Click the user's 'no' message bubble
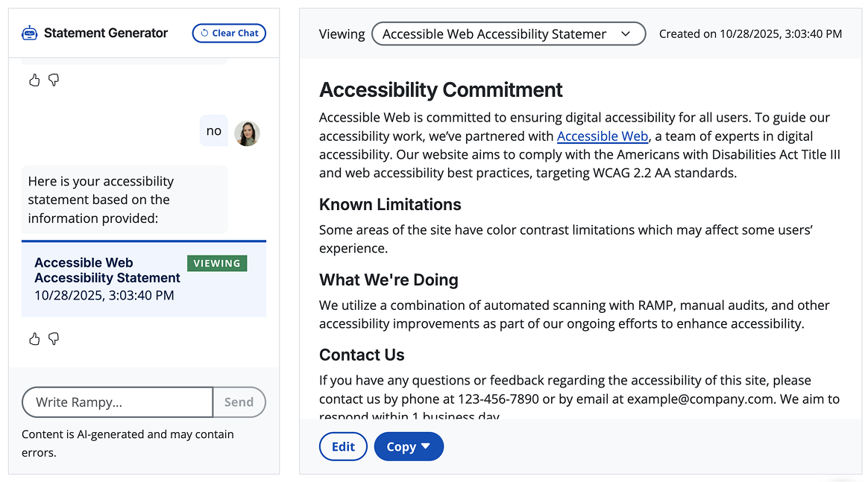The height and width of the screenshot is (482, 868). 213,131
